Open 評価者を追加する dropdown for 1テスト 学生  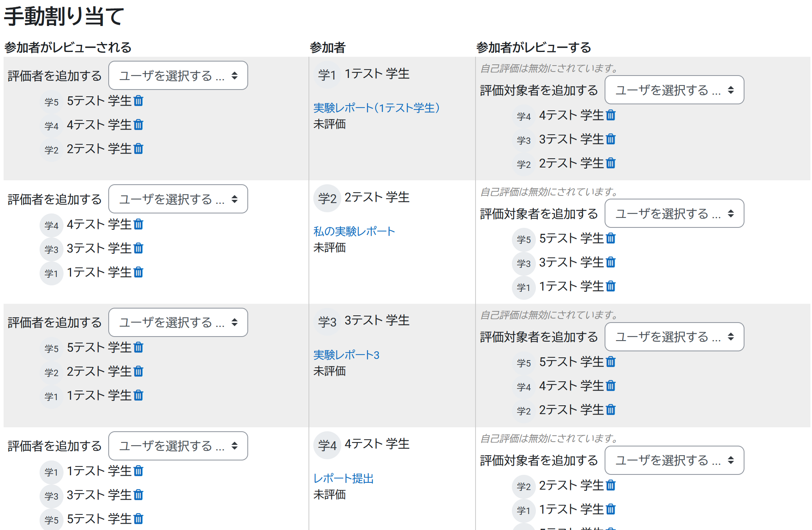point(178,76)
